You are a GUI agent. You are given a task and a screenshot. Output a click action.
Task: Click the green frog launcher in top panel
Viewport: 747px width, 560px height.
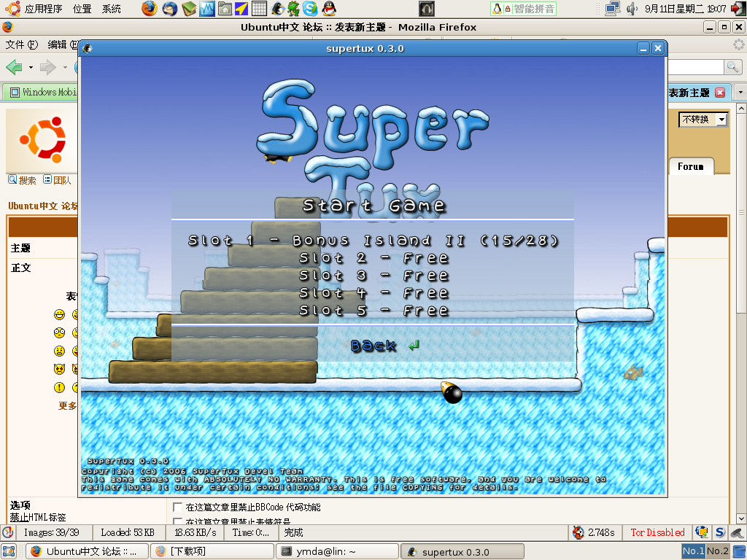(x=293, y=9)
